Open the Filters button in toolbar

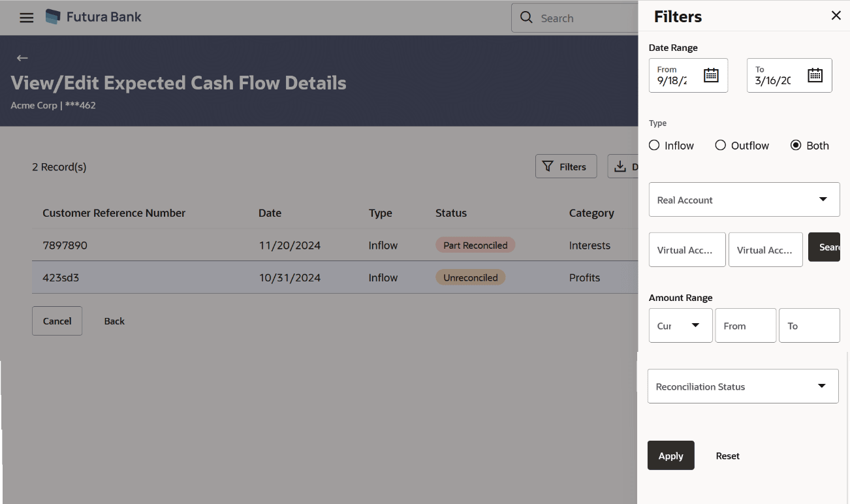tap(565, 166)
